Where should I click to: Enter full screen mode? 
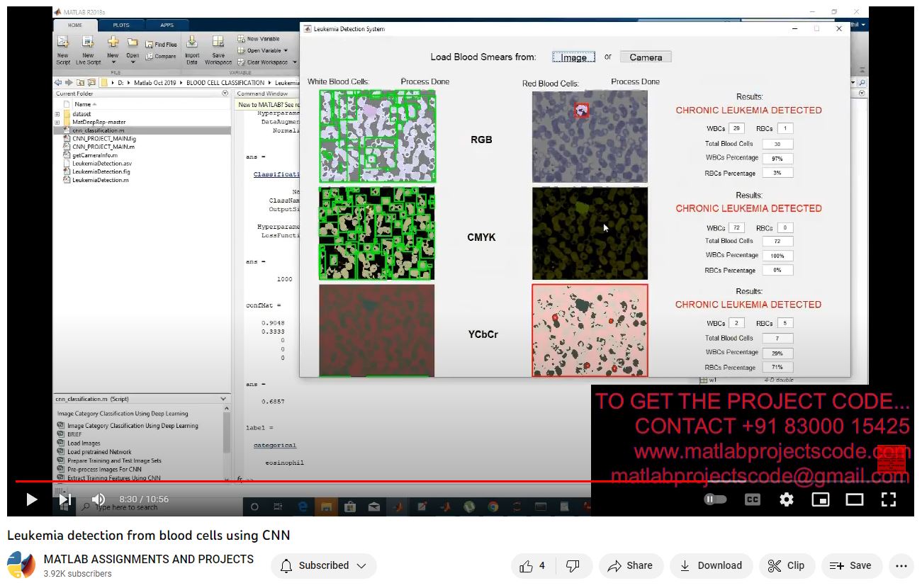889,499
